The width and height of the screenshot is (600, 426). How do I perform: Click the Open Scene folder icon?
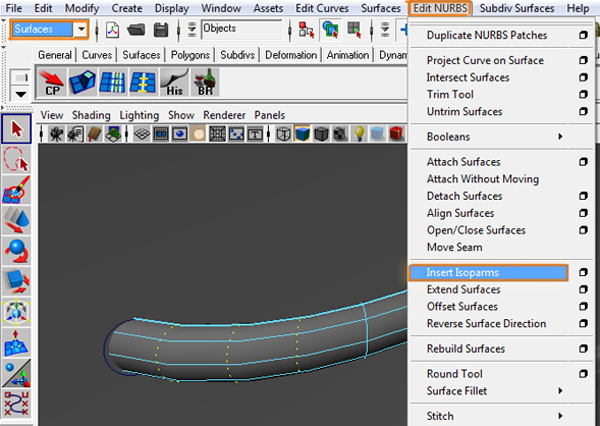click(x=136, y=29)
